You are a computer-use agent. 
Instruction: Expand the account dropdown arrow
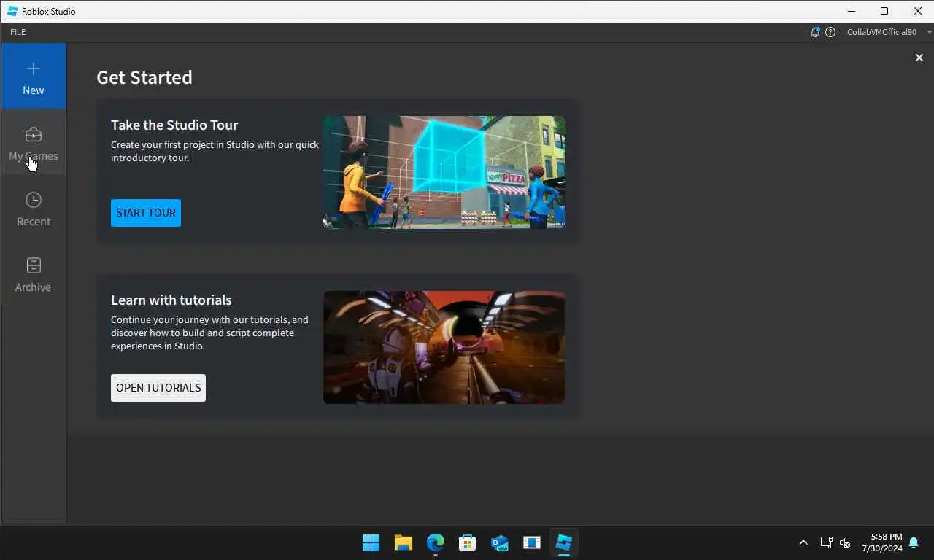(x=929, y=32)
